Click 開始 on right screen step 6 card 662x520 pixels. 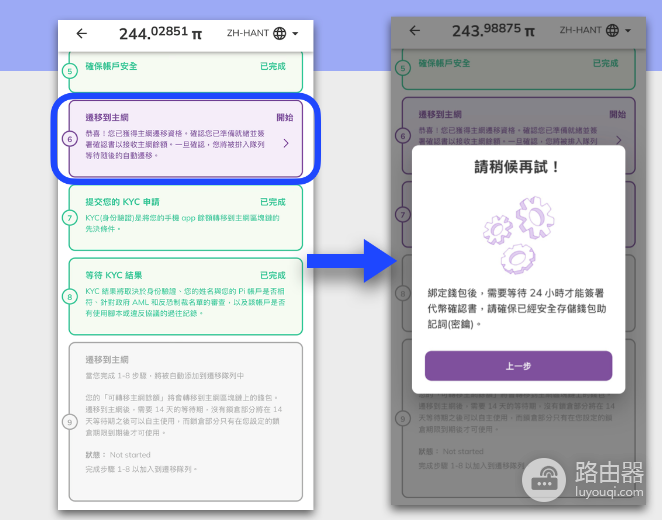coord(617,114)
